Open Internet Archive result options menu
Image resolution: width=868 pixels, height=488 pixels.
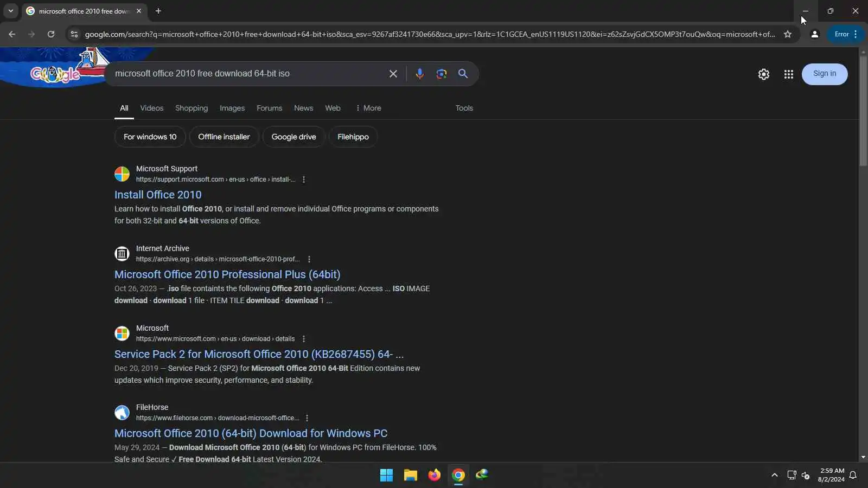click(x=309, y=259)
